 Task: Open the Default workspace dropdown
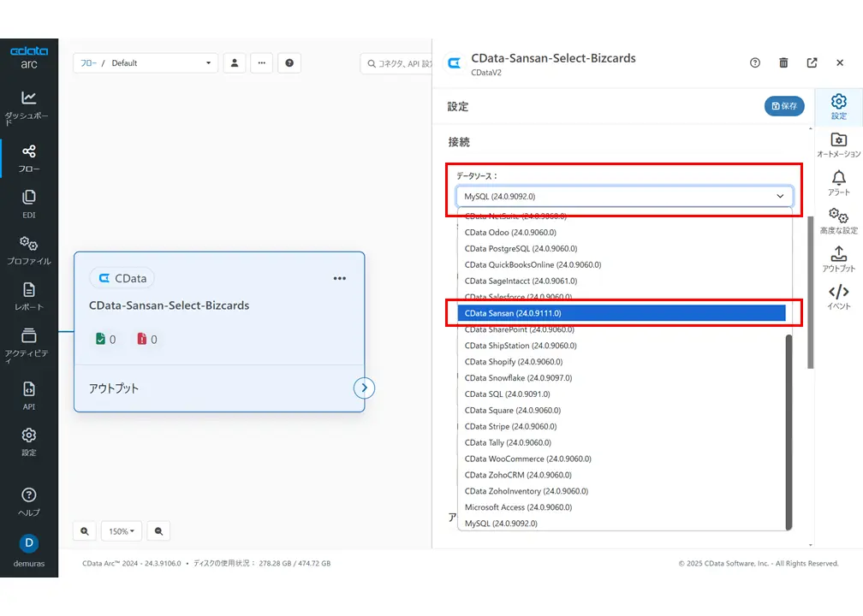coord(146,62)
